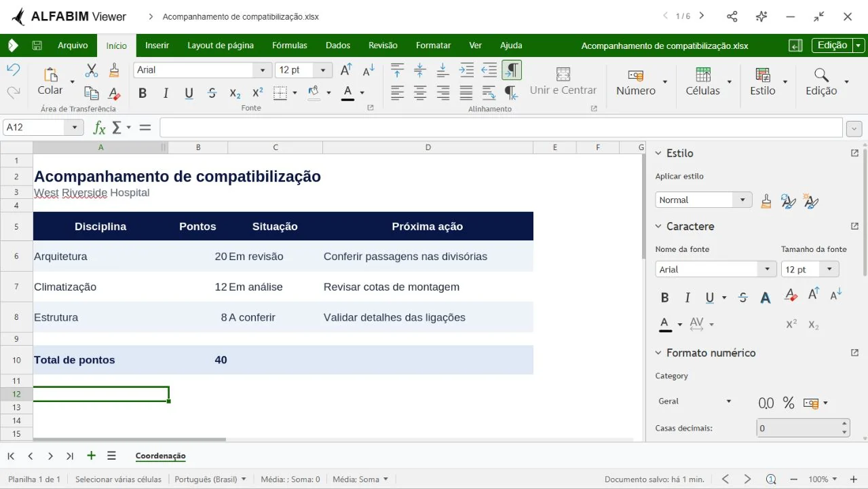The height and width of the screenshot is (489, 868).
Task: Click new style from selection icon
Action: 810,200
